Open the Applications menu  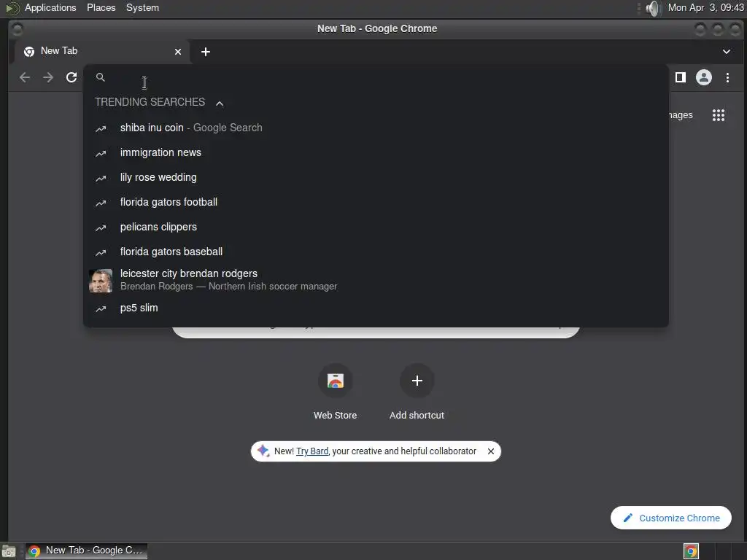(x=50, y=7)
